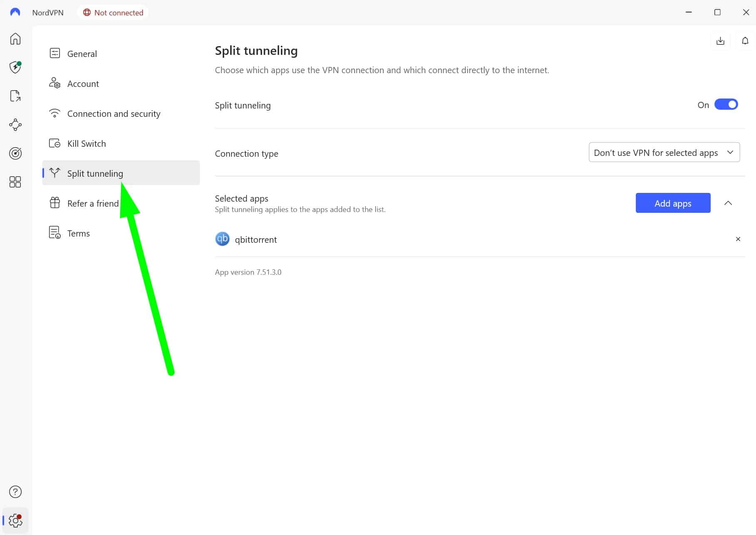Image resolution: width=756 pixels, height=535 pixels.
Task: Click the qbittorrent app name
Action: (256, 239)
